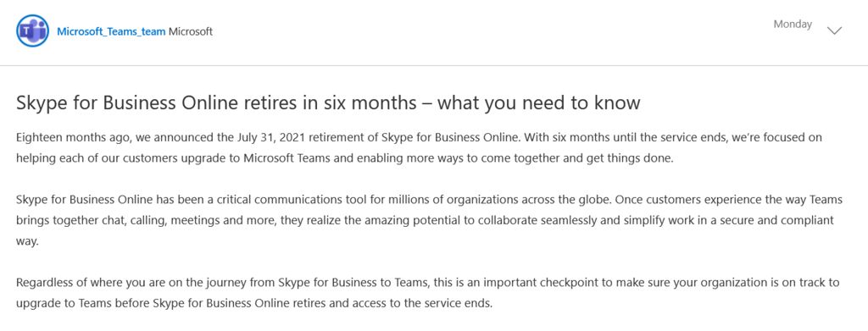Expand the post options chevron
This screenshot has width=868, height=331.
834,30
